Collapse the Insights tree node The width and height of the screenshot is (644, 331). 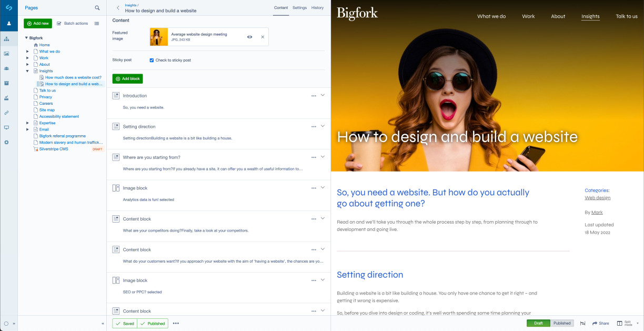[27, 71]
